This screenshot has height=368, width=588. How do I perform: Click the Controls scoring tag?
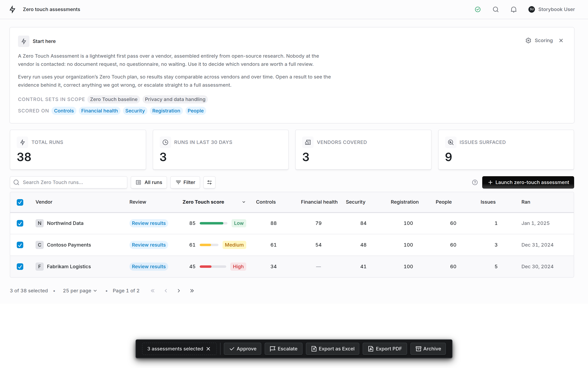(x=64, y=111)
